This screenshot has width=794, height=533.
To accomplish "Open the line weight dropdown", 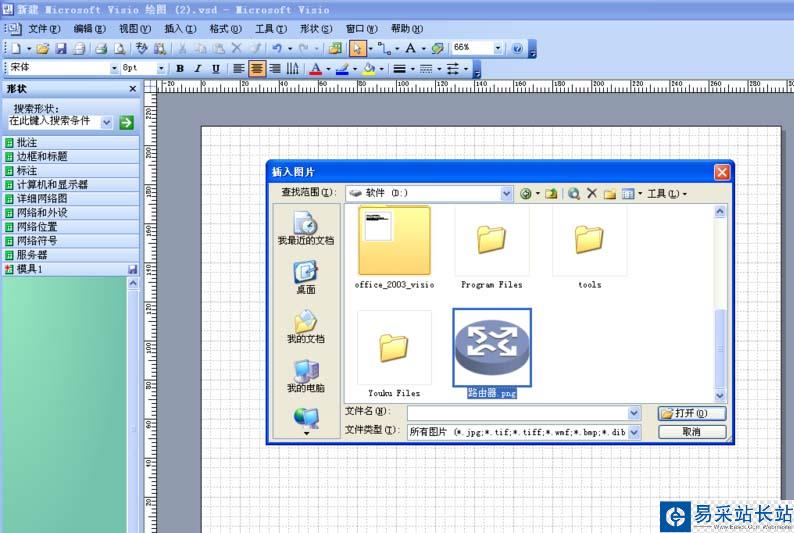I will [x=413, y=68].
